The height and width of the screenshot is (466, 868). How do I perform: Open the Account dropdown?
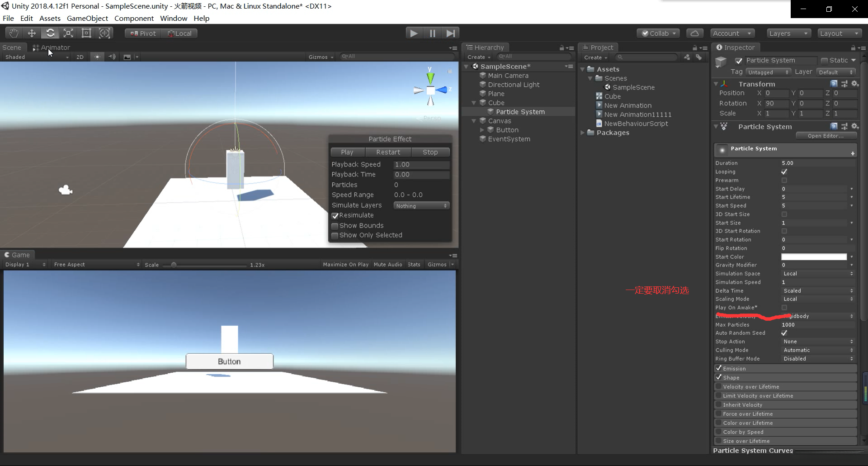point(732,33)
